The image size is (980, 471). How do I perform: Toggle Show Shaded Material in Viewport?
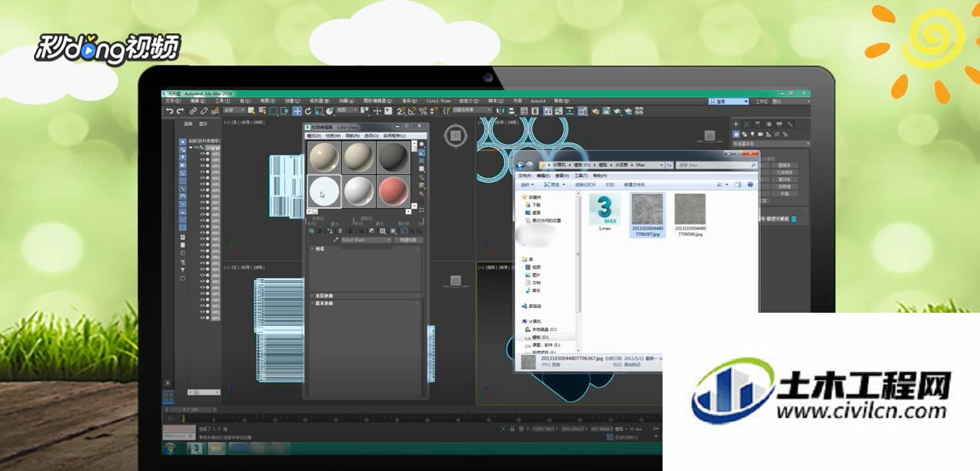click(x=393, y=231)
